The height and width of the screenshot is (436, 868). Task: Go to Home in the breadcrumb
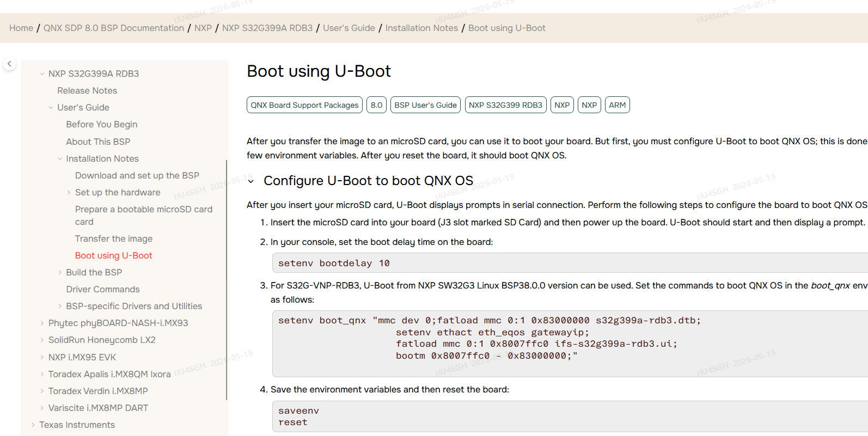[21, 28]
